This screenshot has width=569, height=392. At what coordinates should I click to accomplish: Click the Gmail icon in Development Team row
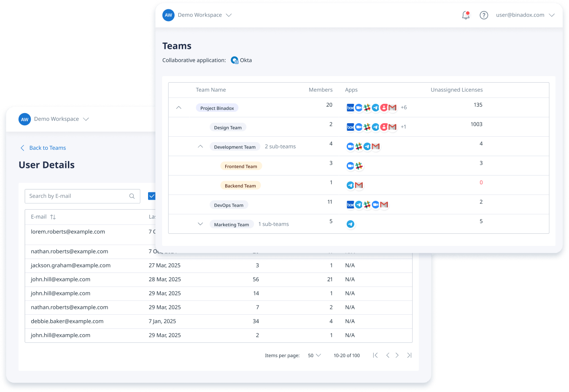coord(375,146)
